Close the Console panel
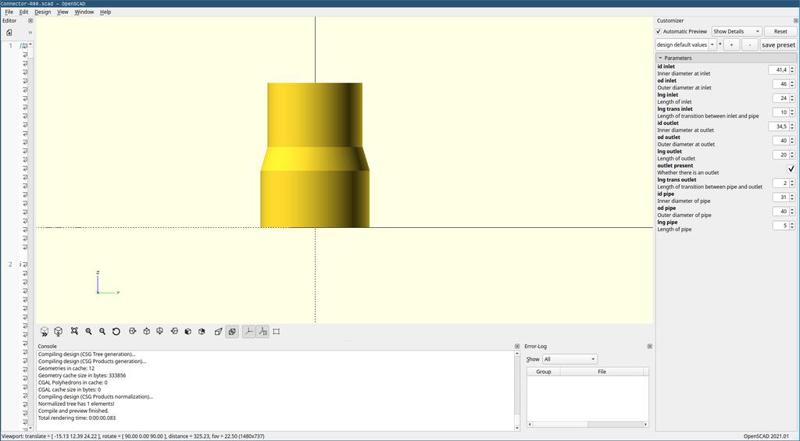Viewport: 800px width, 441px height. 517,346
